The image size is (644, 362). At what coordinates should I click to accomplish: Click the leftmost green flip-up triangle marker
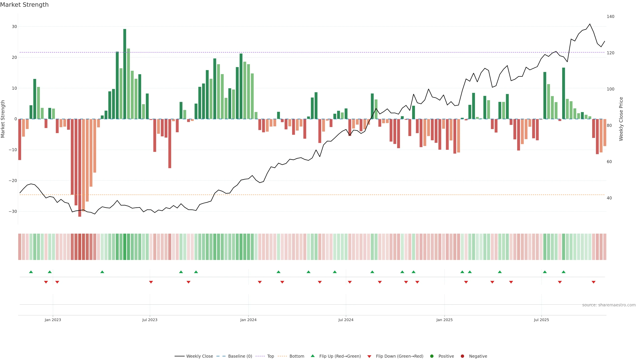click(x=31, y=272)
